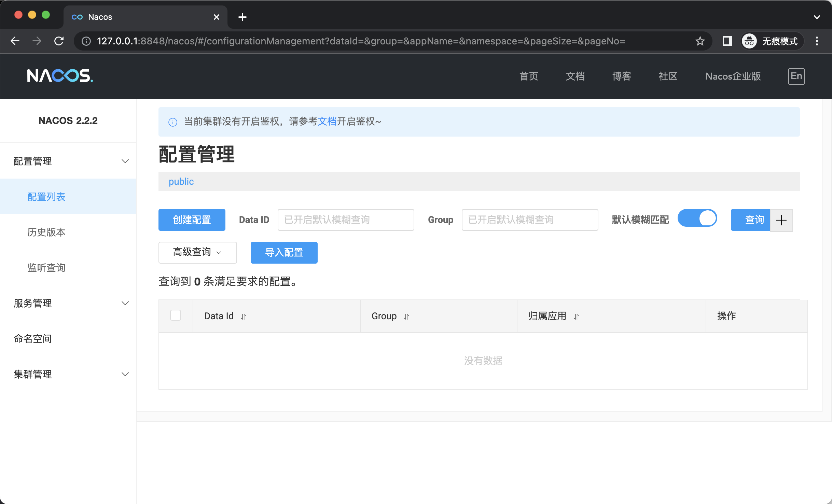Click the NACOS logo in the header
The width and height of the screenshot is (832, 504).
click(x=60, y=76)
